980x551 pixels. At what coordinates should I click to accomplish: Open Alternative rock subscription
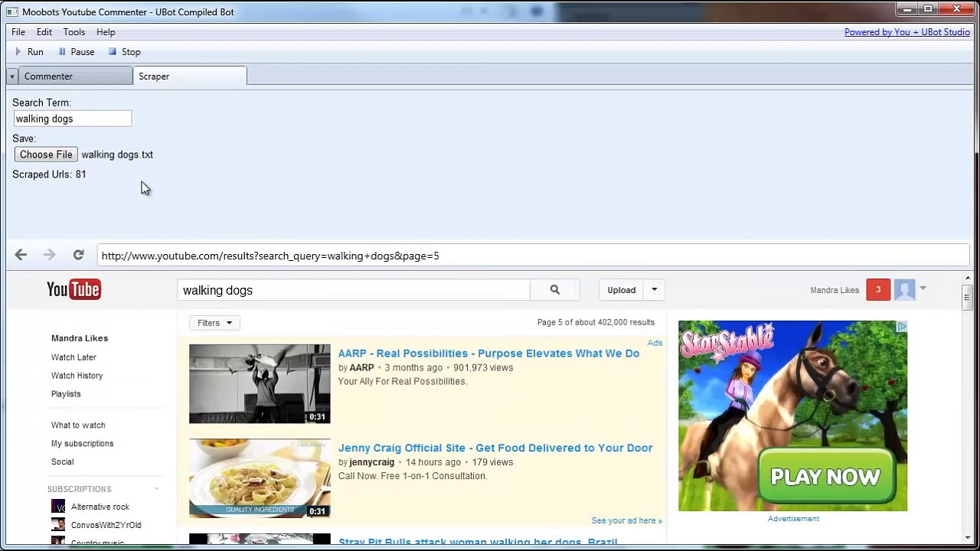(100, 507)
